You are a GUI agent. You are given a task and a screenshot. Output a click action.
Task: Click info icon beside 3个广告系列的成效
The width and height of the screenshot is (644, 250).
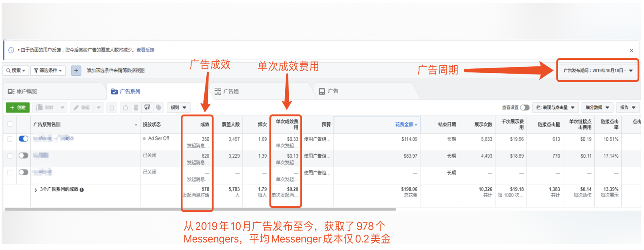click(x=82, y=190)
